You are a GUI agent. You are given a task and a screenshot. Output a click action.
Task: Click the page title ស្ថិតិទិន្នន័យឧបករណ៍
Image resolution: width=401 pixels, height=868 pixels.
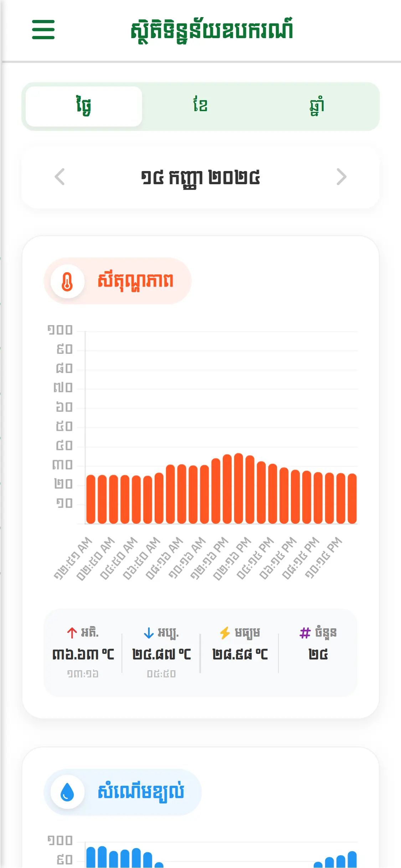click(x=212, y=30)
